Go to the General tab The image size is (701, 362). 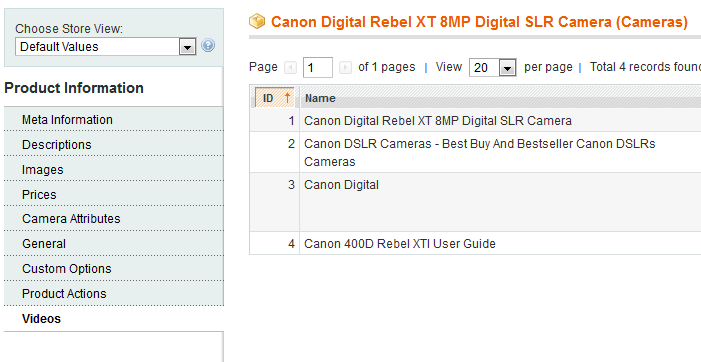(114, 244)
